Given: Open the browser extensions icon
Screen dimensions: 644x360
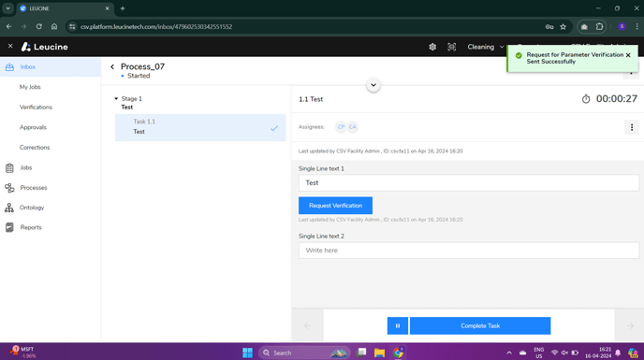Looking at the screenshot, I should (x=599, y=27).
